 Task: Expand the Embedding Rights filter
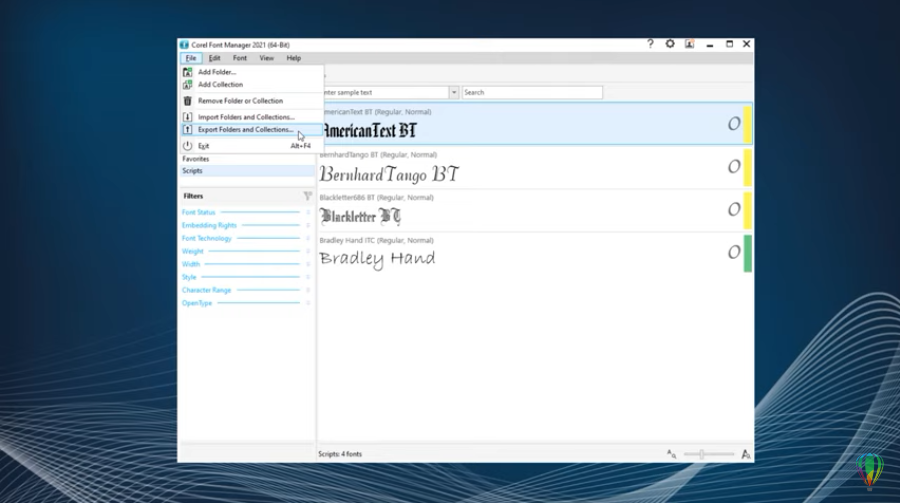247,226
